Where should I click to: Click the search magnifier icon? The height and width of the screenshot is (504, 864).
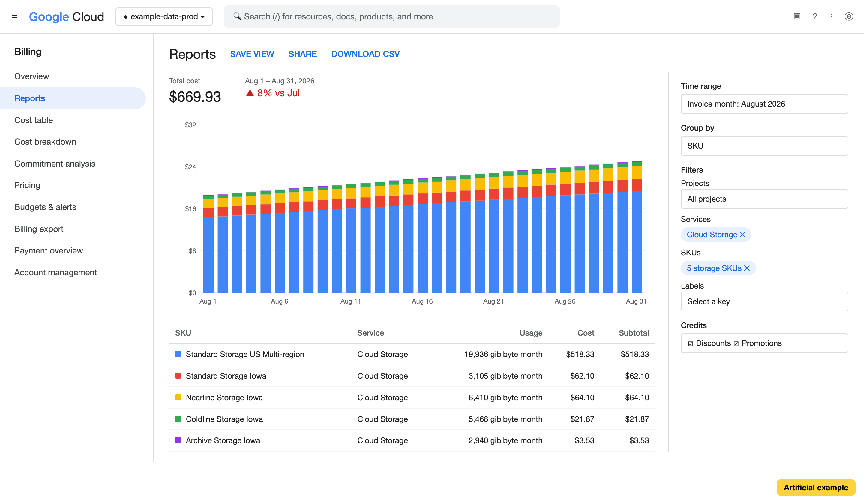[237, 16]
